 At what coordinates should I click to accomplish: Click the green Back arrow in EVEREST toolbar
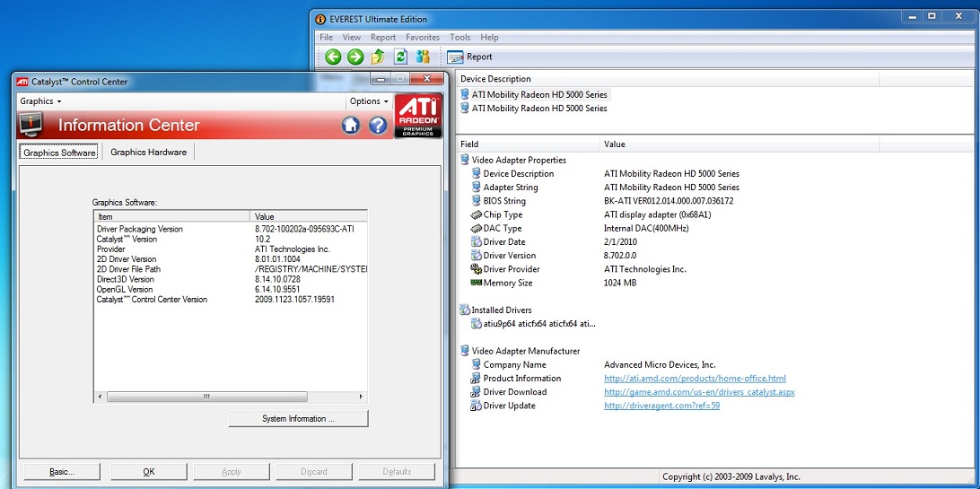click(x=333, y=57)
